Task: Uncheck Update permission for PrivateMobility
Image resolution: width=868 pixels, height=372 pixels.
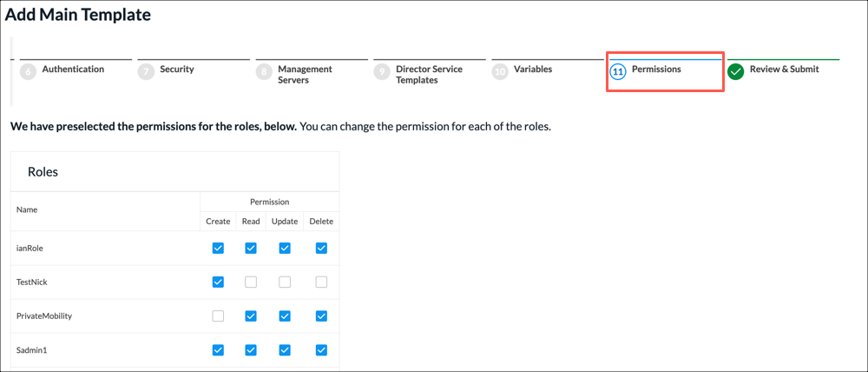Action: pyautogui.click(x=285, y=316)
